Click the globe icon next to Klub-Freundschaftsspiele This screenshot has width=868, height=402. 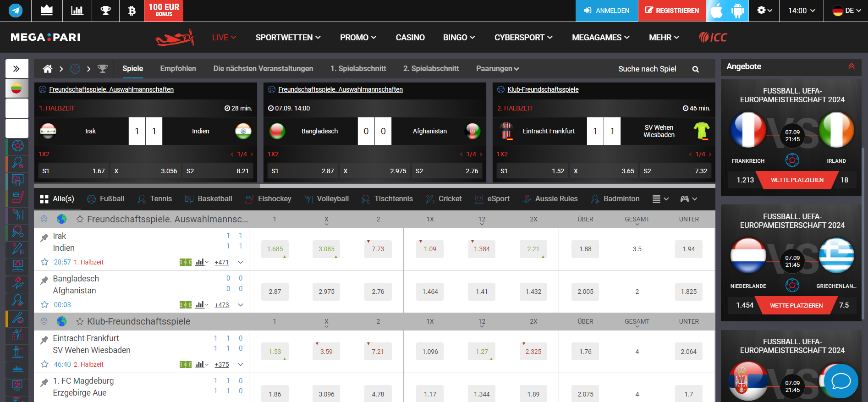pos(61,321)
